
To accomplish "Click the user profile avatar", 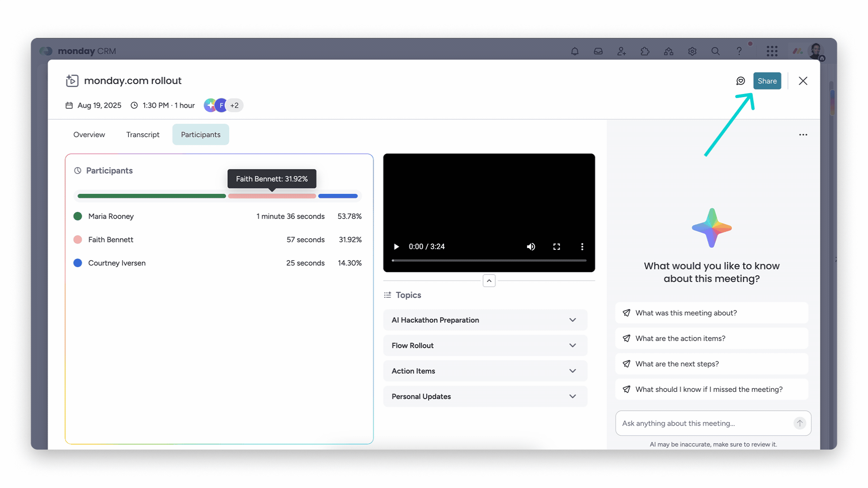I will click(x=816, y=52).
